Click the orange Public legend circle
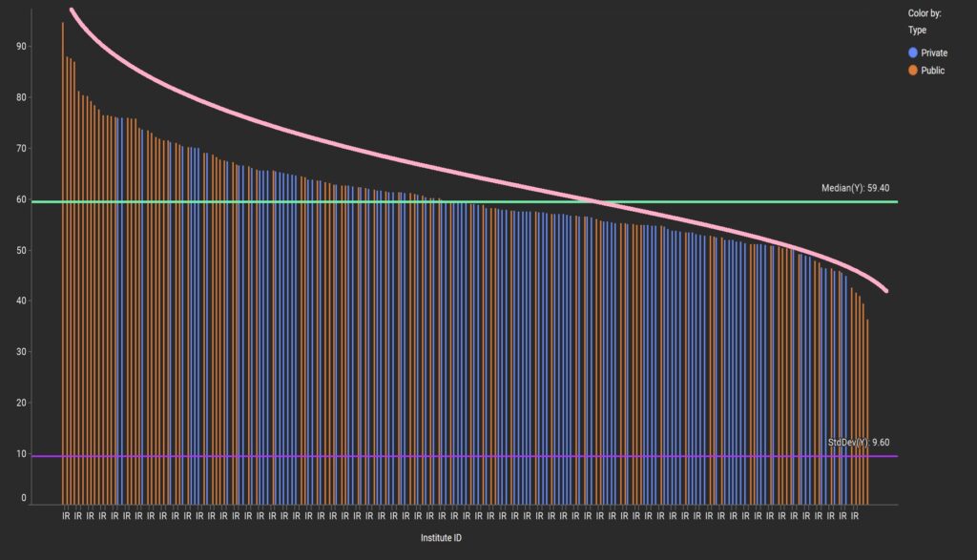 [x=913, y=71]
